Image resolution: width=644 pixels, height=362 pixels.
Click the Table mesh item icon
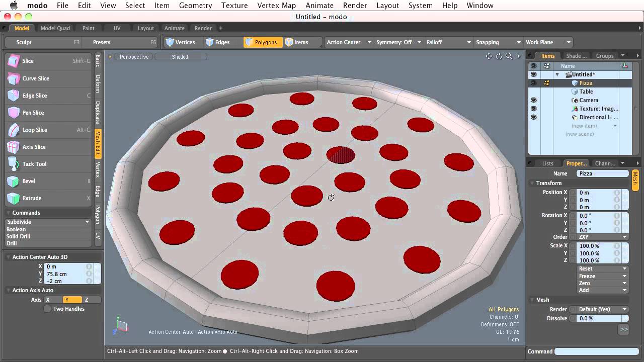tap(575, 92)
